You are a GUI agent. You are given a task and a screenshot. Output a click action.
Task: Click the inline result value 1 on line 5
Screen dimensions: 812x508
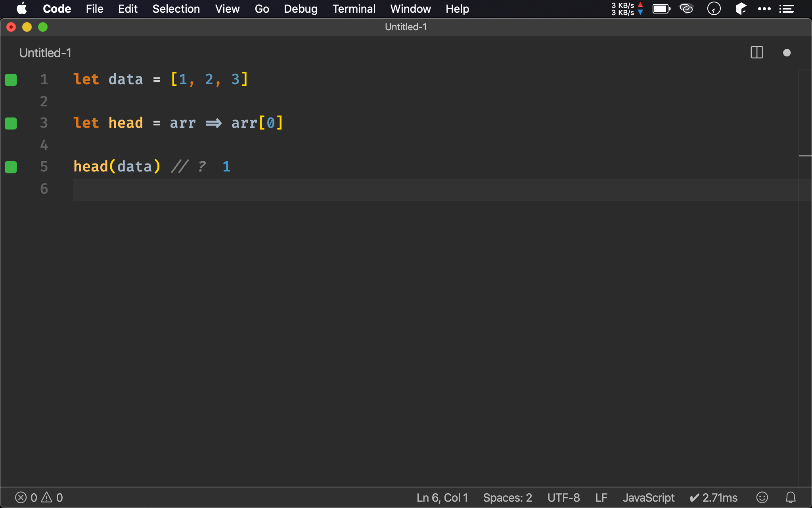coord(226,167)
